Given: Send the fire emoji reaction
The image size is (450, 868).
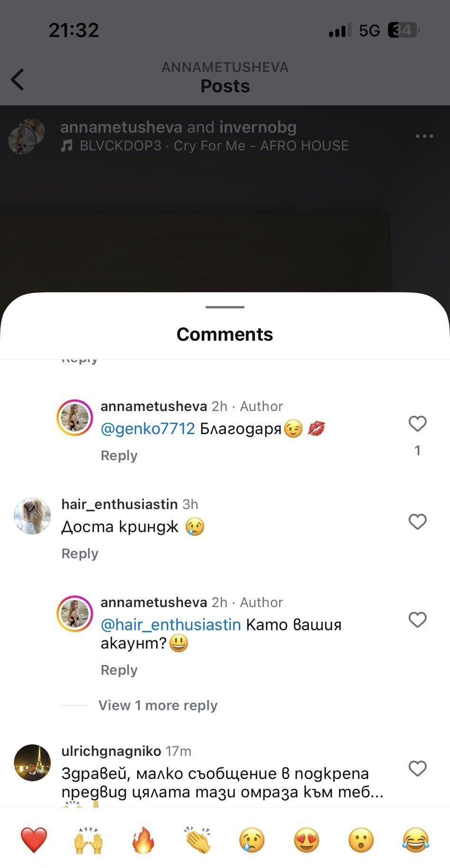Looking at the screenshot, I should point(143,840).
